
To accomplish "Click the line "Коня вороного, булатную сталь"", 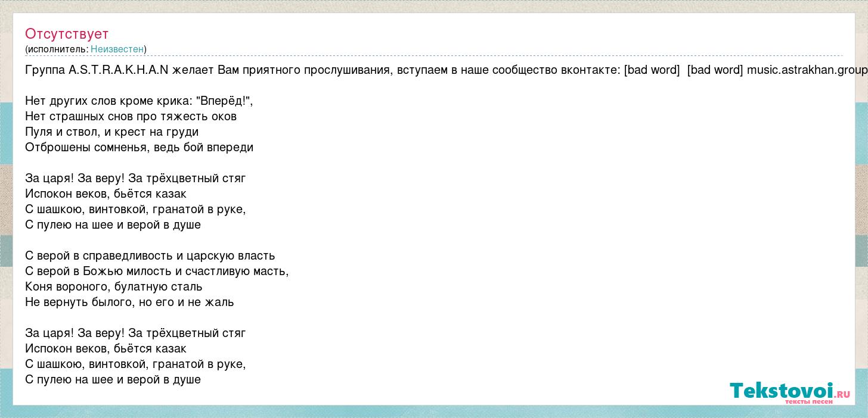I will pyautogui.click(x=114, y=287).
